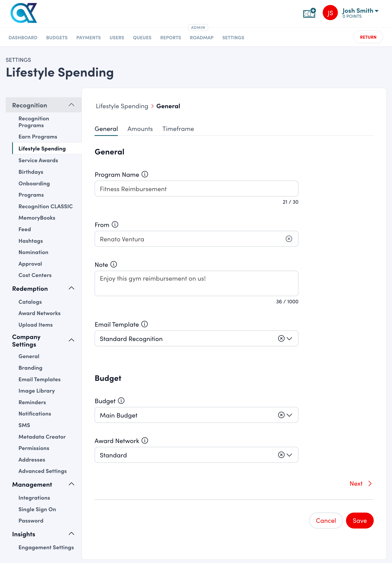Click the Award Network info icon
This screenshot has height=563, width=392.
click(145, 441)
